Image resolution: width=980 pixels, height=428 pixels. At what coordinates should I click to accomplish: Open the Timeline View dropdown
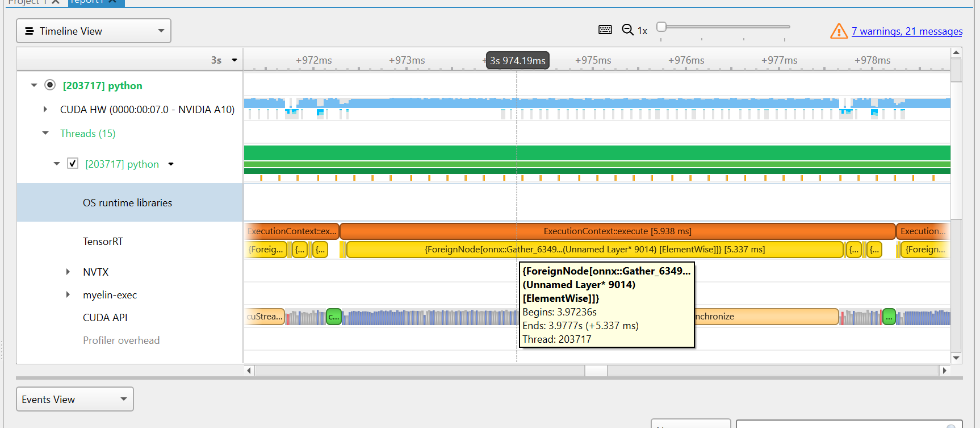tap(94, 31)
